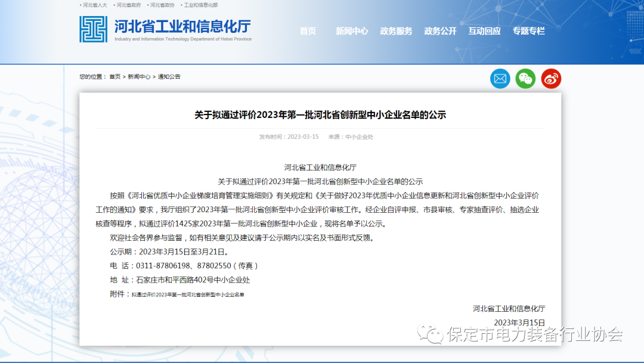This screenshot has height=363, width=644.
Task: Visit the 河北省政协 link
Action: (x=162, y=5)
